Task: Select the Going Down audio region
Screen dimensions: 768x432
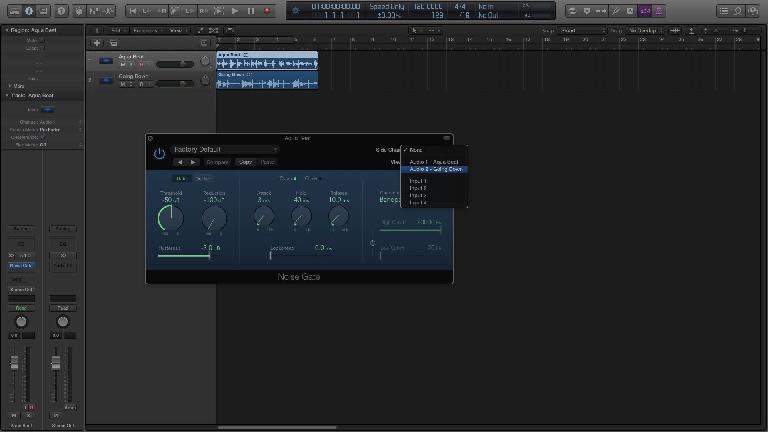Action: pos(267,80)
